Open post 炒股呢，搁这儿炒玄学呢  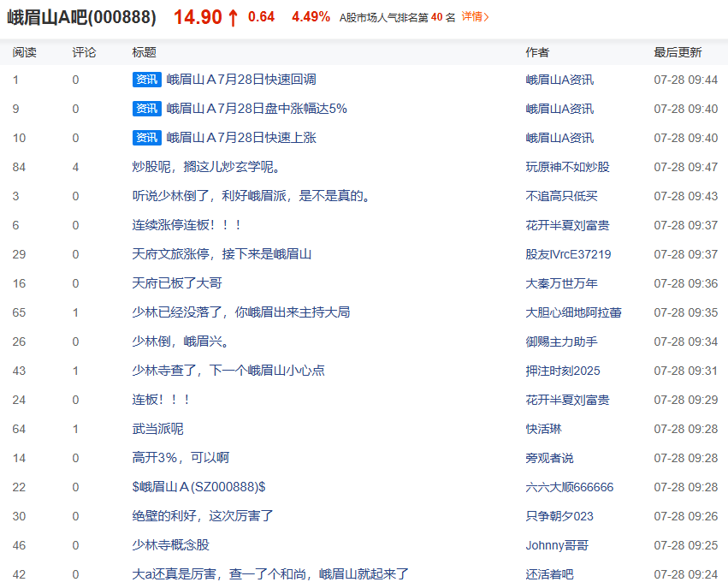click(207, 167)
